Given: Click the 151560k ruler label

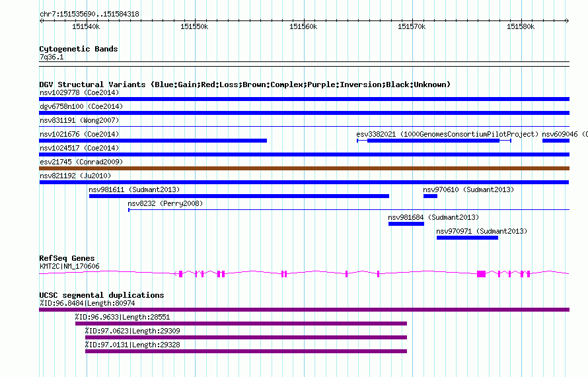Looking at the screenshot, I should tap(303, 26).
